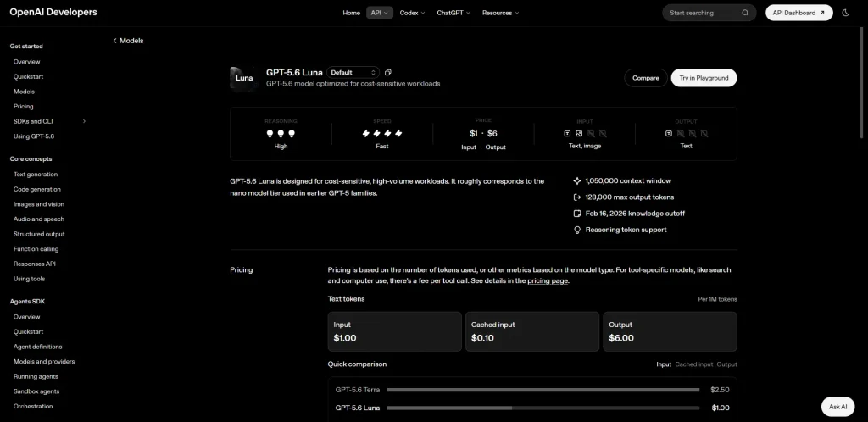Open Responses API sidebar link

(x=34, y=264)
